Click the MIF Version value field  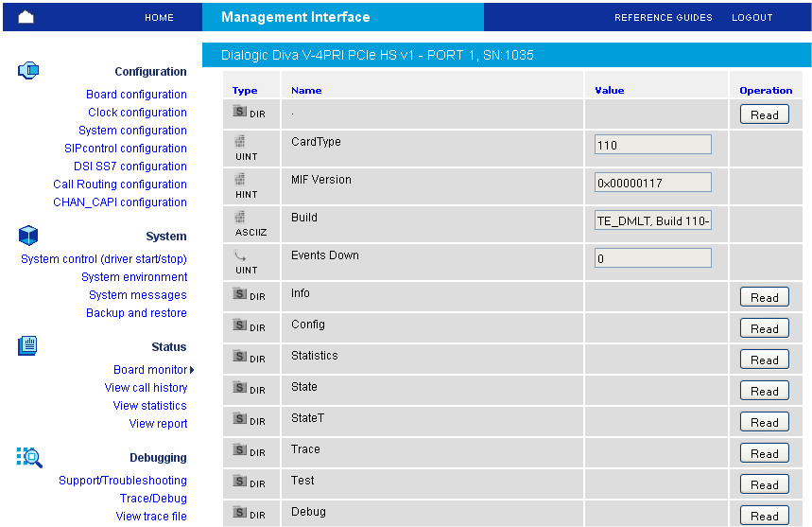[652, 183]
